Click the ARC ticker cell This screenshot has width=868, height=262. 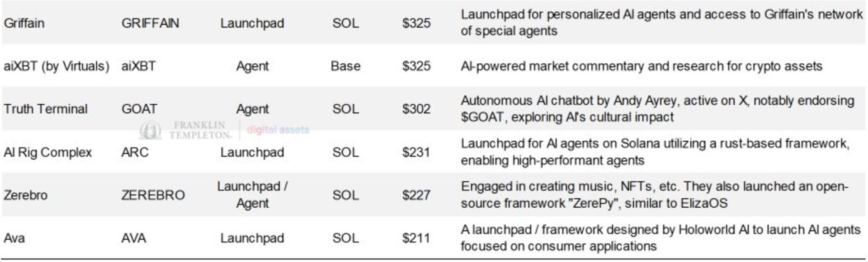[x=135, y=152]
